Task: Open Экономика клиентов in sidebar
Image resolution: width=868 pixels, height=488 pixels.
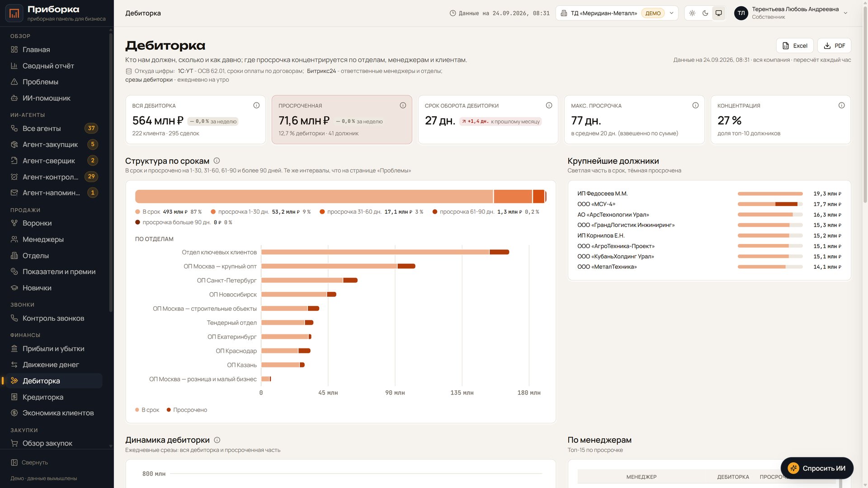Action: pyautogui.click(x=54, y=413)
